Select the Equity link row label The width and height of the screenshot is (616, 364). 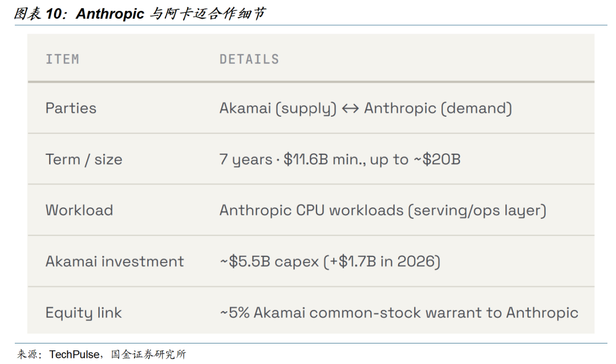coord(83,313)
